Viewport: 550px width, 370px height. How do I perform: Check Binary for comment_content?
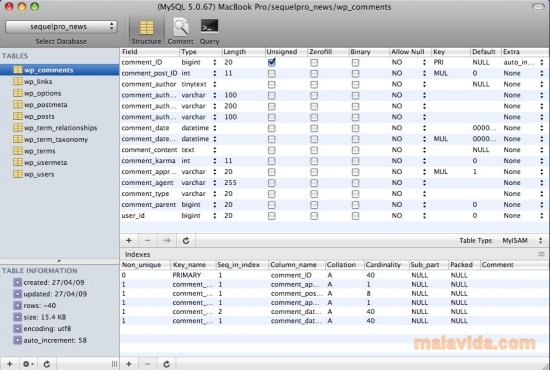click(x=355, y=150)
